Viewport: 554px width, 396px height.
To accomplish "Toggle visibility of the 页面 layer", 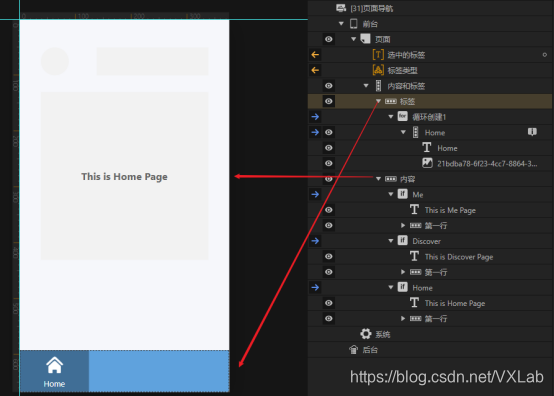I will 329,39.
